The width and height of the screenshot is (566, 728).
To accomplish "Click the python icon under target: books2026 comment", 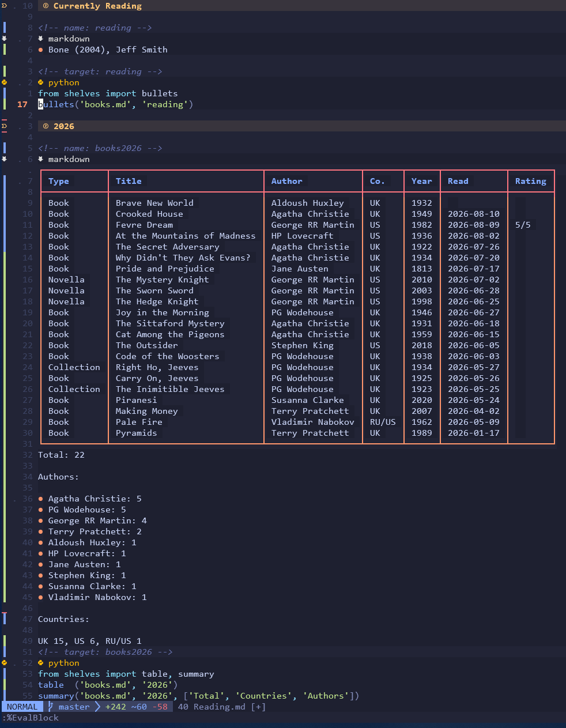I will [40, 663].
